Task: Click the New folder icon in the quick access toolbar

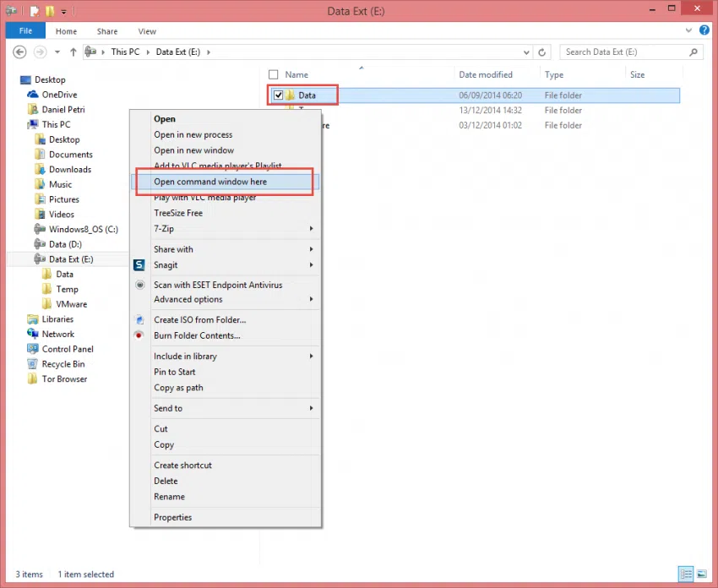Action: click(x=50, y=11)
